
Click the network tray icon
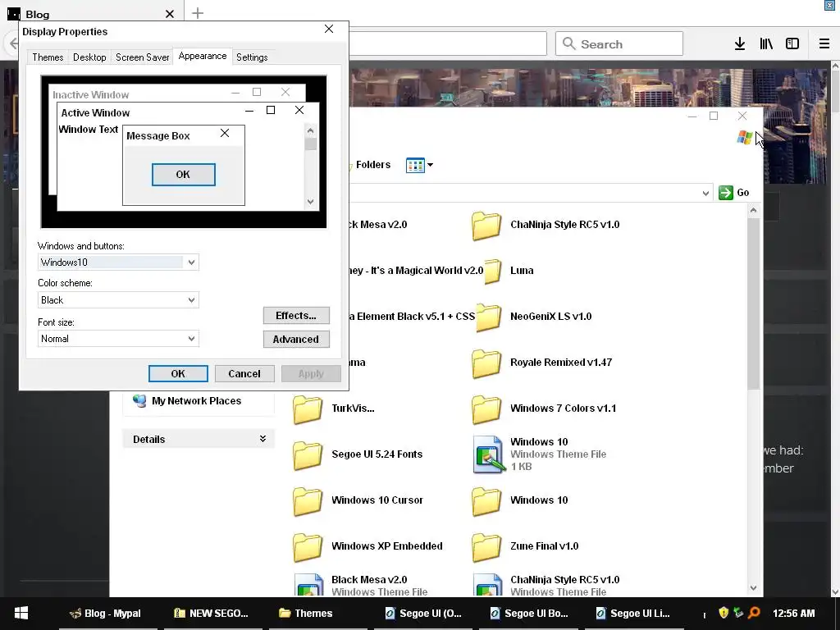pyautogui.click(x=738, y=613)
